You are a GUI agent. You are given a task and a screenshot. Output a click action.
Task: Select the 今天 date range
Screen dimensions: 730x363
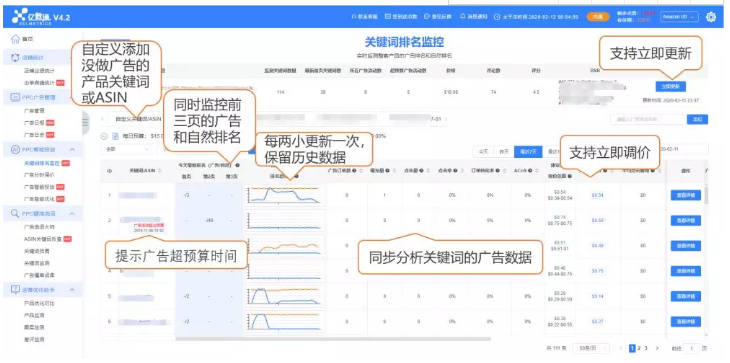tap(482, 152)
